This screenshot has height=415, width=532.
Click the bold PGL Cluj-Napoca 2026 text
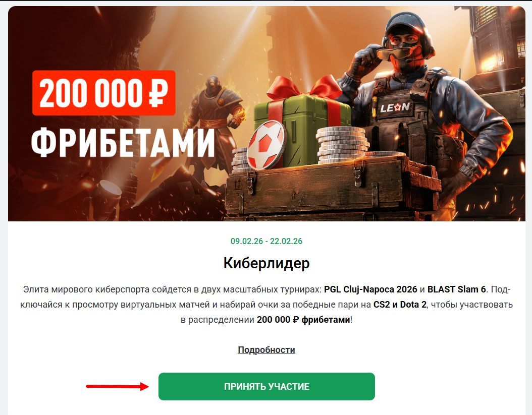point(370,289)
